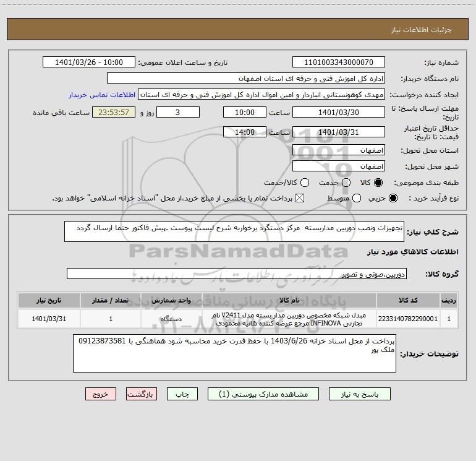This screenshot has width=476, height=461.
Task: Select the متوسط purchase type radio
Action: click(357, 198)
